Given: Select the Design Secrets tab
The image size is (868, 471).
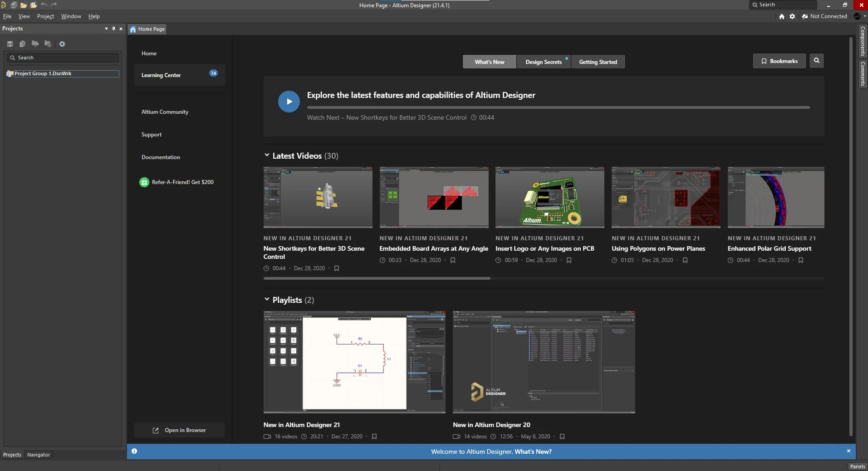Looking at the screenshot, I should click(x=544, y=62).
